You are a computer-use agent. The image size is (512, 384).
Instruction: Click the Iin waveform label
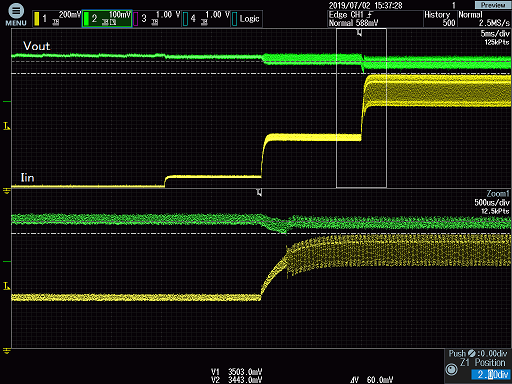click(x=28, y=178)
